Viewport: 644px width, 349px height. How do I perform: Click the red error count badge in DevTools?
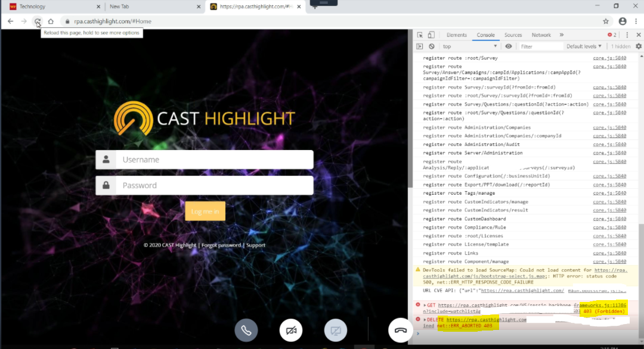point(612,35)
